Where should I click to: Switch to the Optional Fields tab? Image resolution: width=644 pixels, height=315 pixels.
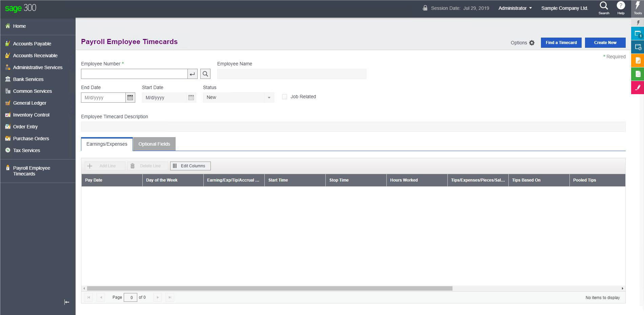(154, 144)
